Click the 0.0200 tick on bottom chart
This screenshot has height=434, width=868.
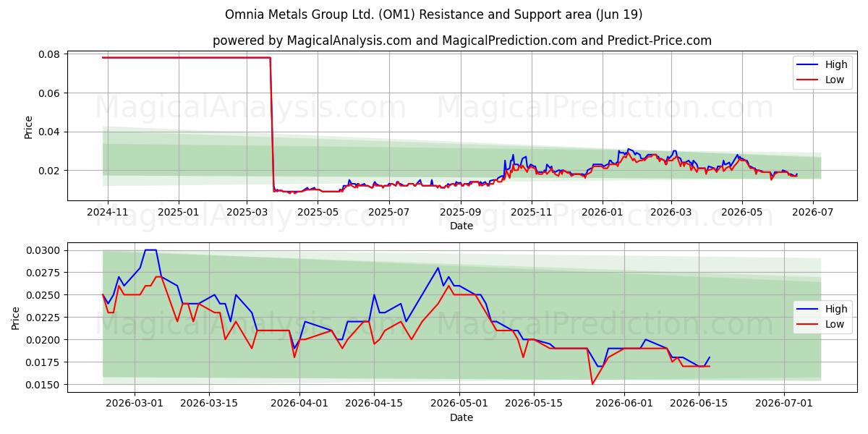43,340
